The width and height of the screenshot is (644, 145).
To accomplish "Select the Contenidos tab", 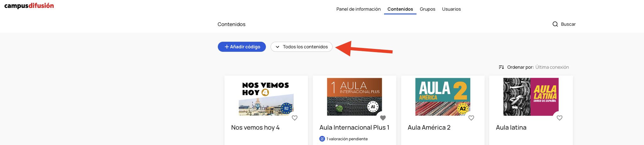I will tap(400, 9).
